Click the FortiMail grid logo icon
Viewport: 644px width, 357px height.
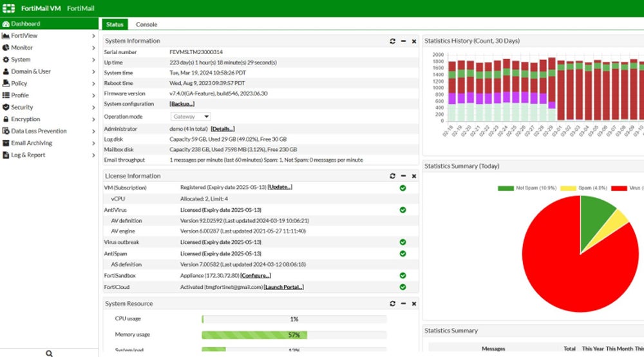coord(8,8)
